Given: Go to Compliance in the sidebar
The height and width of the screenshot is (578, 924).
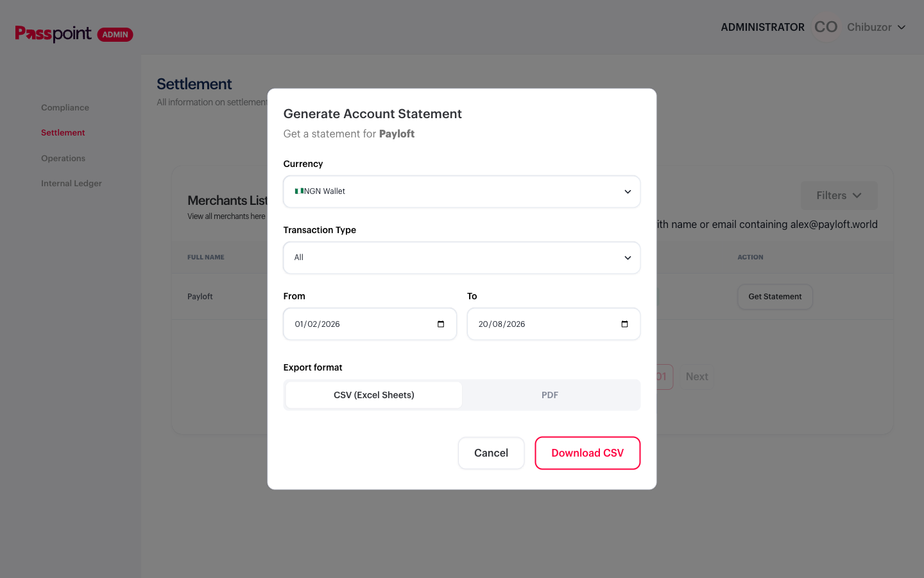Looking at the screenshot, I should pyautogui.click(x=65, y=107).
